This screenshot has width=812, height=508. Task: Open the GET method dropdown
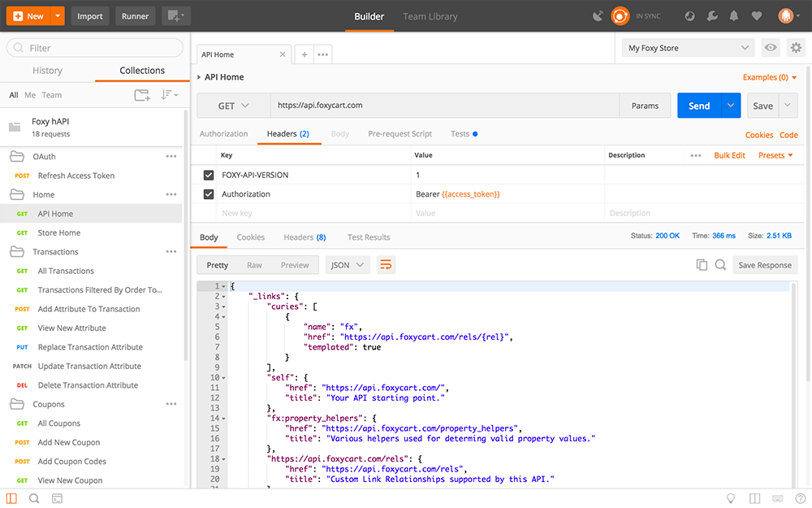(234, 106)
